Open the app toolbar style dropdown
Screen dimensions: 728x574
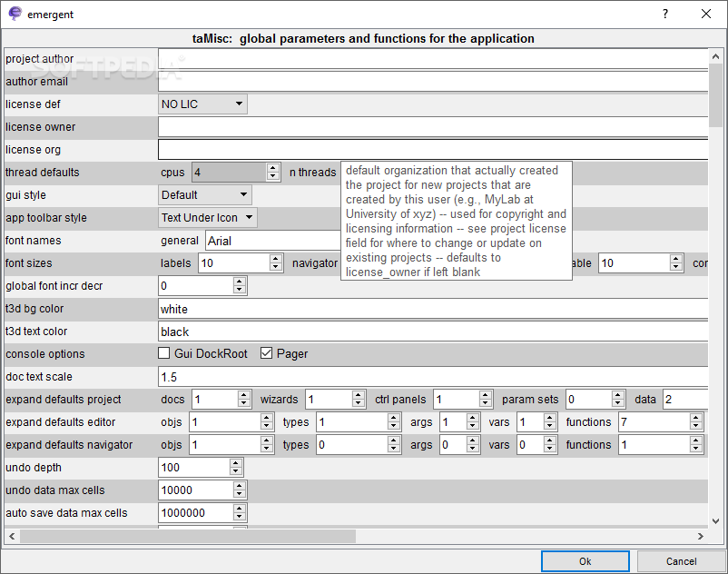pyautogui.click(x=208, y=217)
